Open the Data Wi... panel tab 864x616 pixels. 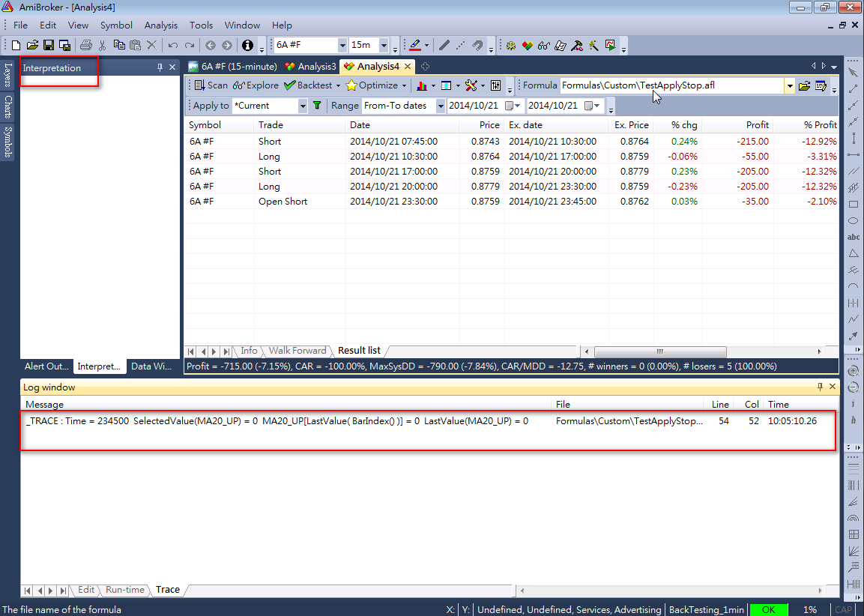[151, 366]
